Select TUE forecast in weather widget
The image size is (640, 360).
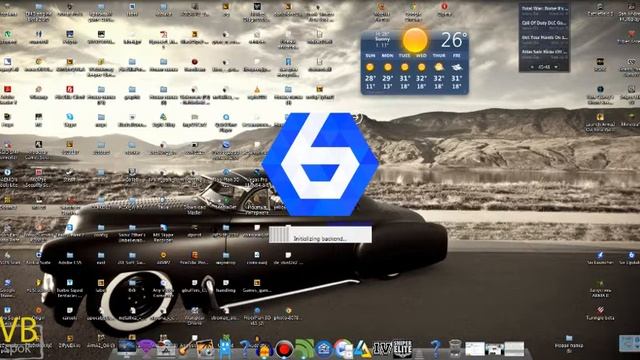click(x=404, y=72)
